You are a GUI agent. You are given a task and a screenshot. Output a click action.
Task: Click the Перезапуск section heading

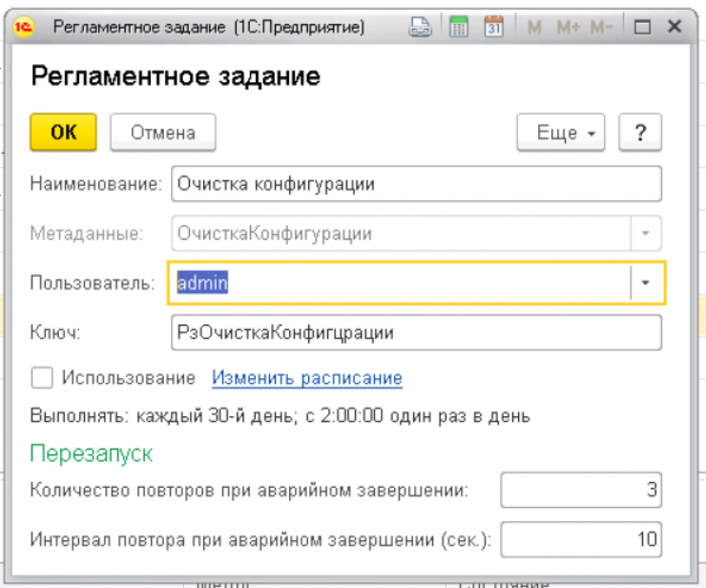tap(92, 453)
